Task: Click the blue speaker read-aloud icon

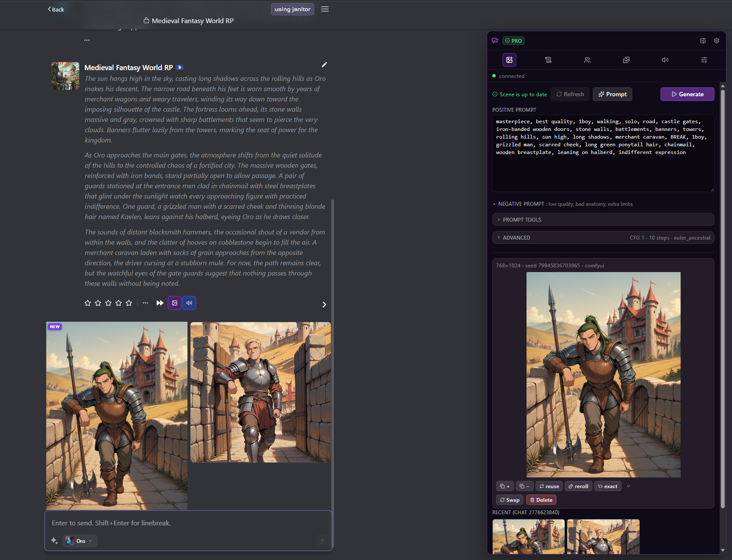Action: pyautogui.click(x=189, y=303)
